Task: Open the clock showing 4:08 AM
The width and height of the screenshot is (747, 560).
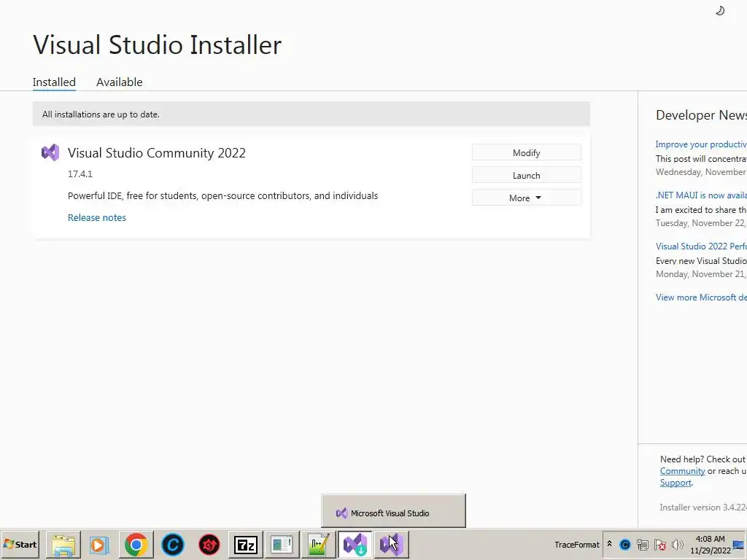Action: click(711, 544)
